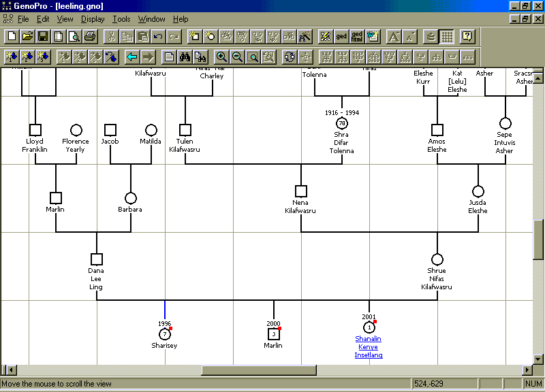Viewport: 545px width, 392px height.
Task: Toggle the grid display button
Action: (x=447, y=37)
